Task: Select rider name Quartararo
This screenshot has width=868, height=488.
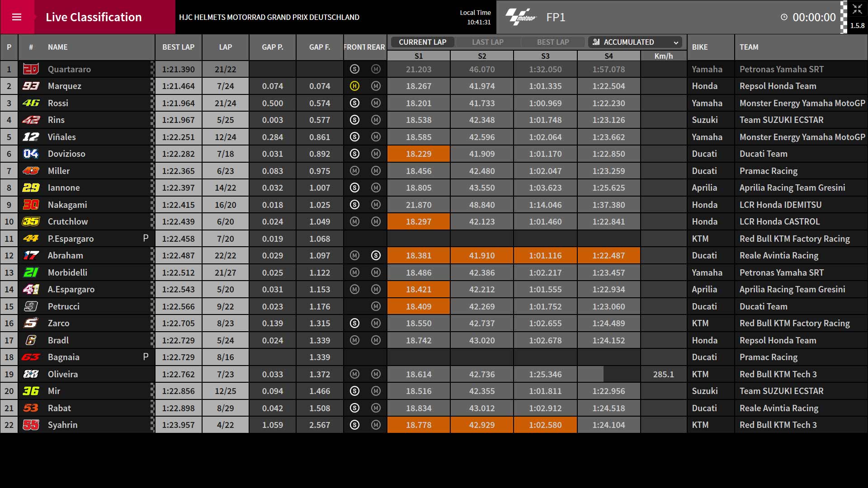Action: (x=69, y=69)
